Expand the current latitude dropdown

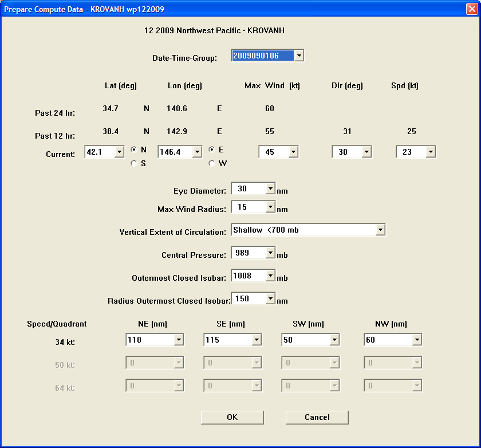(x=119, y=151)
